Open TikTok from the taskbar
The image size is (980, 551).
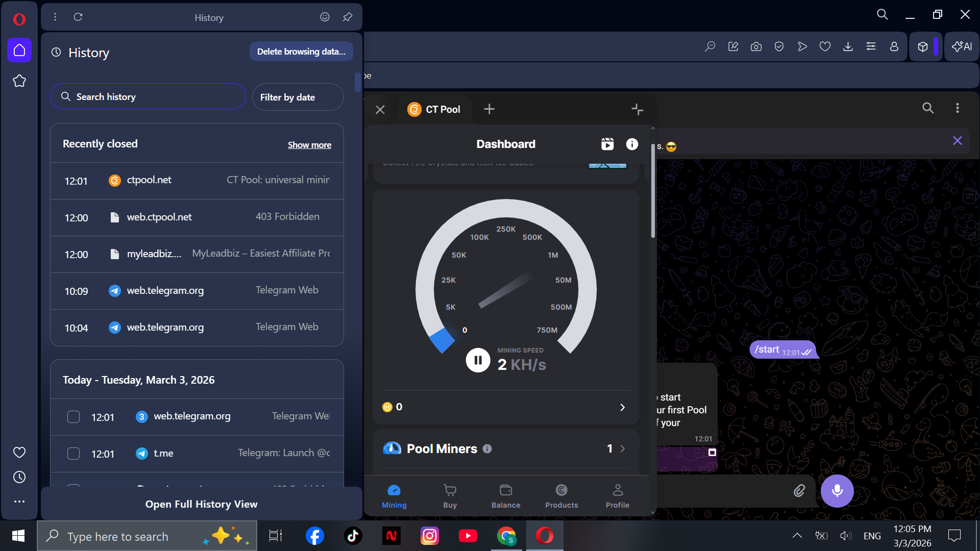tap(353, 536)
